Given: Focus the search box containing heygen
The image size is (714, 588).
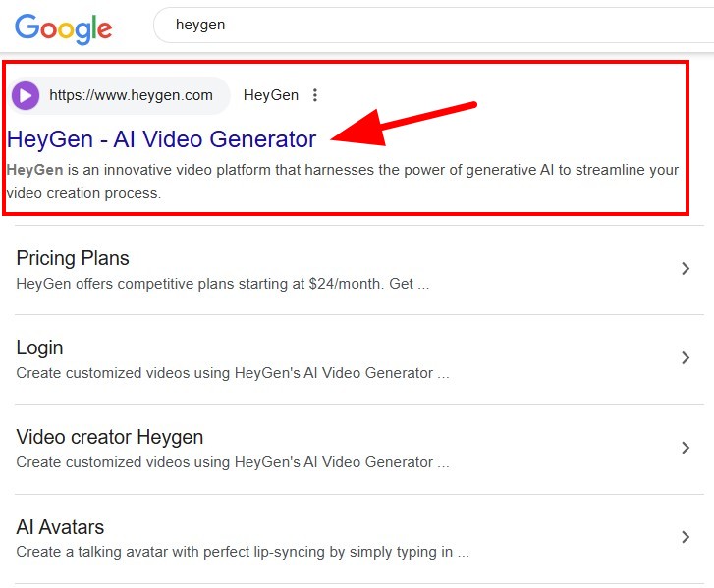Looking at the screenshot, I should (433, 25).
